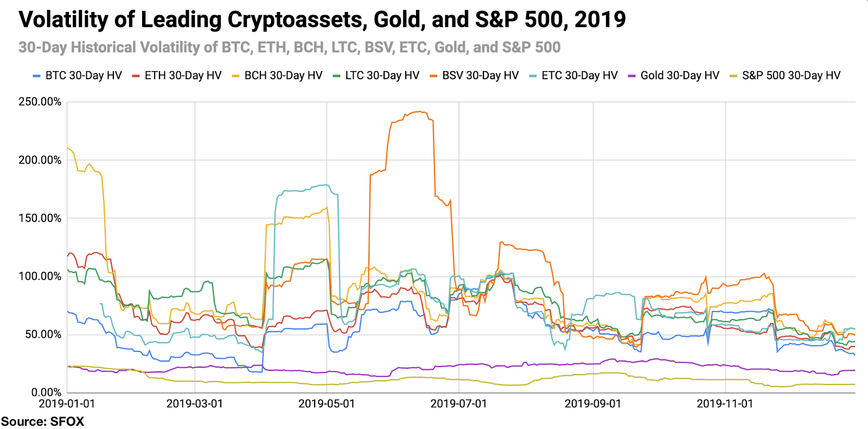Click the chart title about Volatility of Leading Cryptoassets
868x429 pixels.
tap(322, 20)
